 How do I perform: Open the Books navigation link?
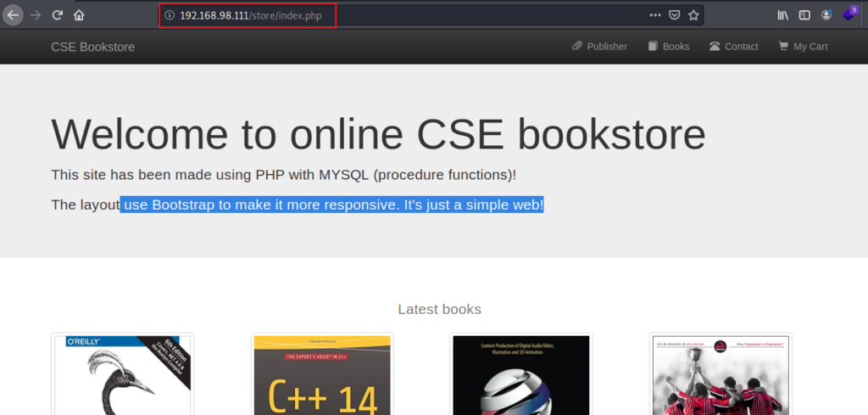669,47
